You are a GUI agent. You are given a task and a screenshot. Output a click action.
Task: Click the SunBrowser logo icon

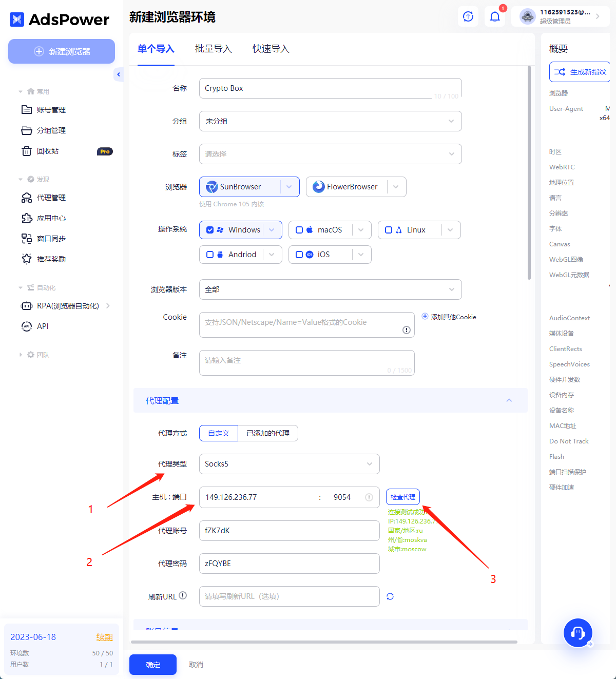coord(211,187)
